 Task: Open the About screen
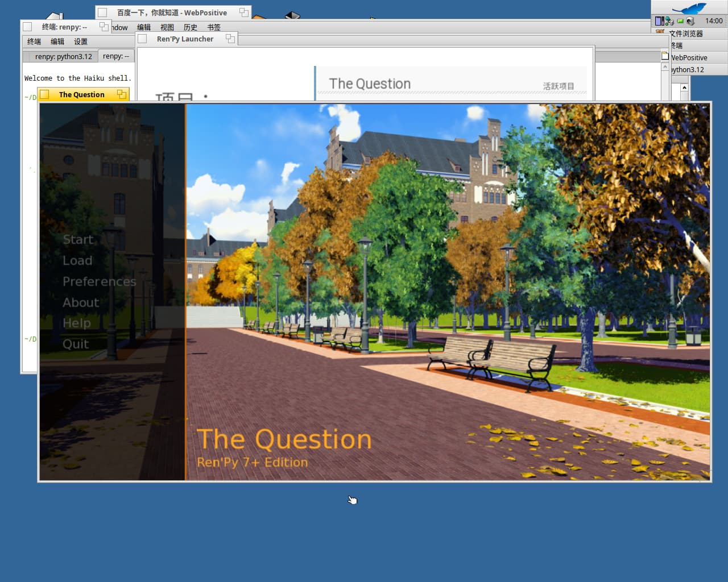coord(81,303)
